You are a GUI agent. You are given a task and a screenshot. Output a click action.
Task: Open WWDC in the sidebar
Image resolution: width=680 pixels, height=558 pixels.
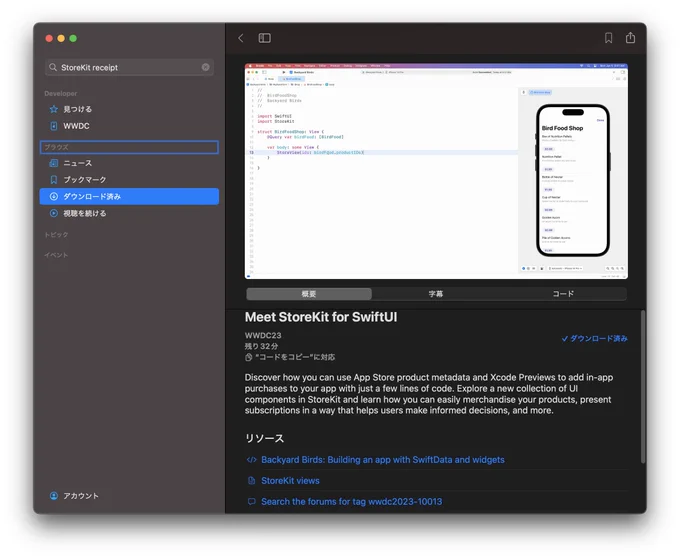(129, 126)
